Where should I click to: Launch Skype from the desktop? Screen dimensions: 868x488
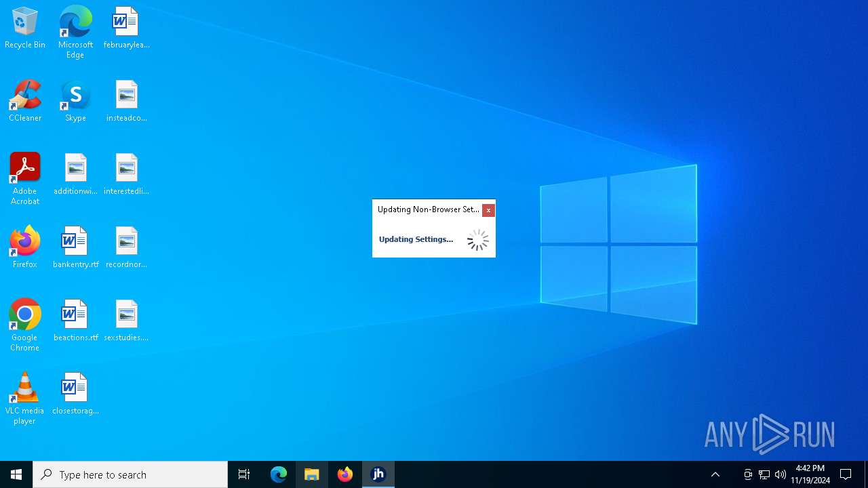(75, 101)
